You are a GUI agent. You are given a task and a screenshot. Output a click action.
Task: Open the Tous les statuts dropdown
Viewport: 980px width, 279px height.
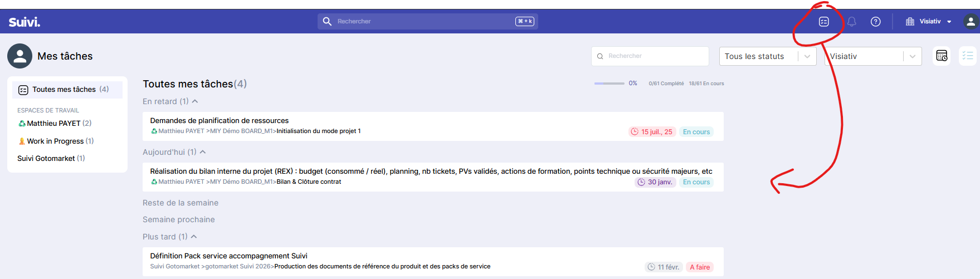click(x=767, y=56)
